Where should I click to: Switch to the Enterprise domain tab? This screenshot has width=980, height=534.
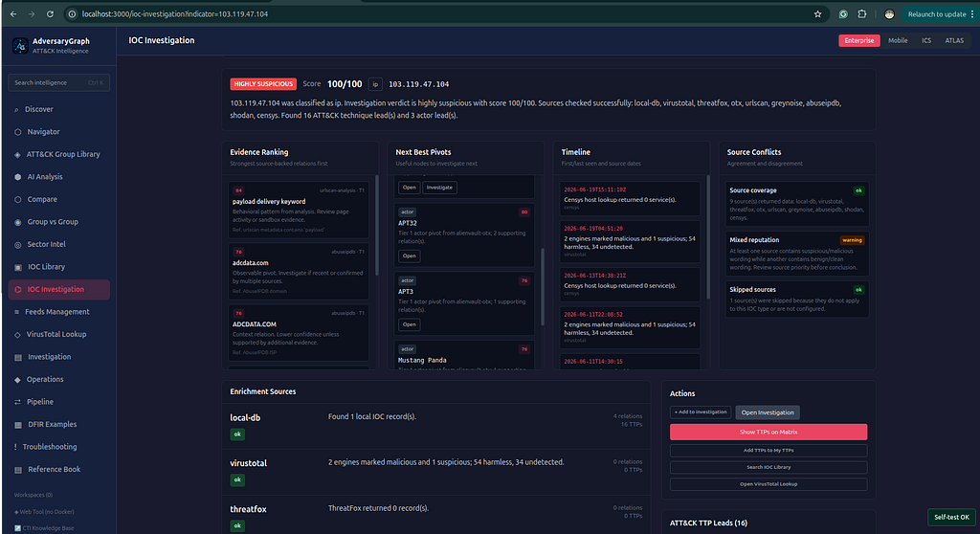coord(859,40)
